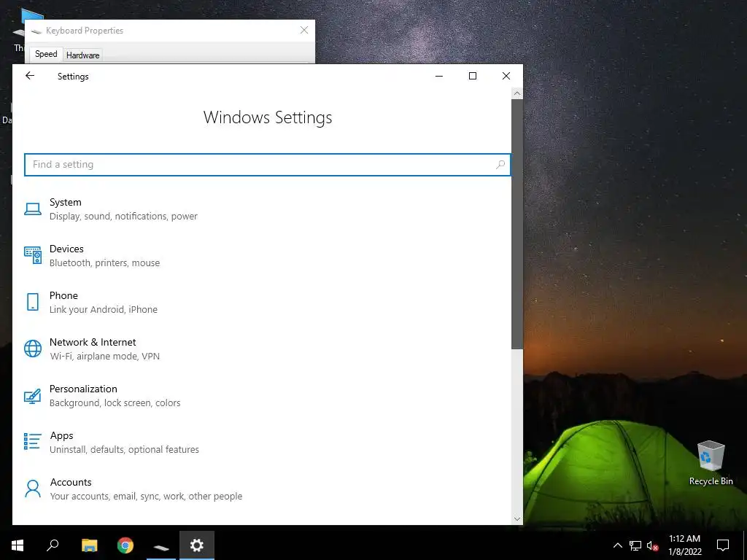This screenshot has width=747, height=560.
Task: Open the Personalization paintbrush icon
Action: coord(32,396)
